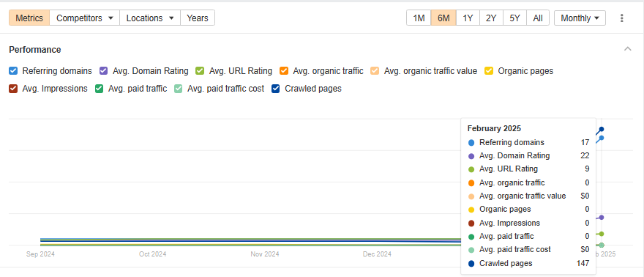
Task: Choose the 1Y time range
Action: point(468,18)
